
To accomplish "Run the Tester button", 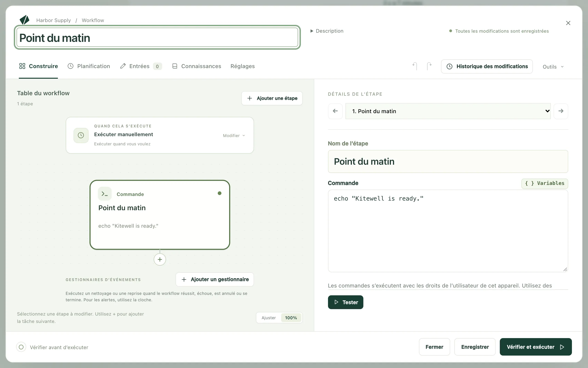I will point(345,302).
